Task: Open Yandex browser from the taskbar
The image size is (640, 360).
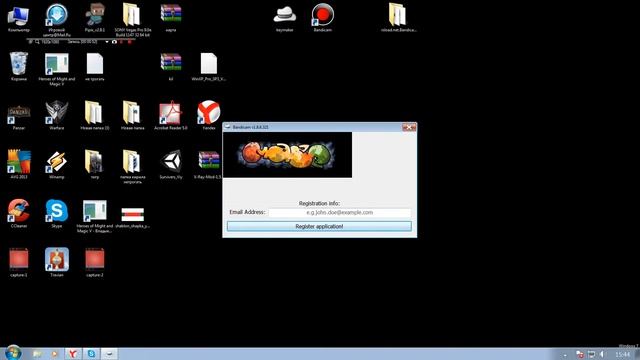Action: coord(73,353)
